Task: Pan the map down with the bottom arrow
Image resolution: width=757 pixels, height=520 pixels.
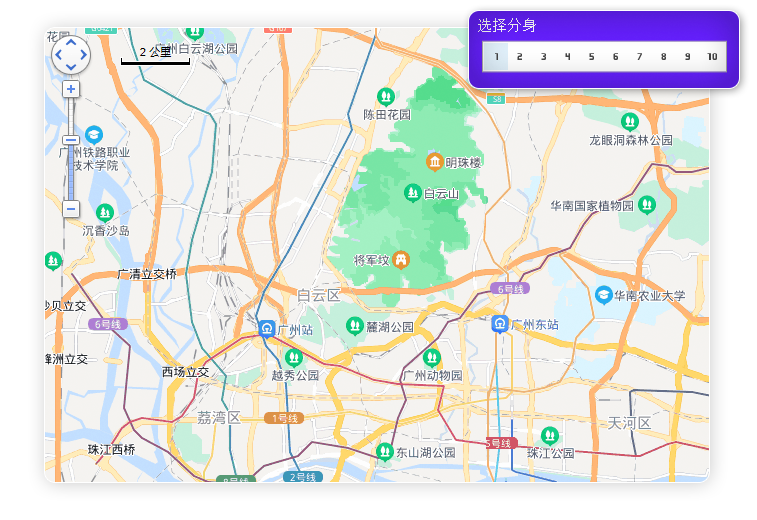Action: click(71, 67)
